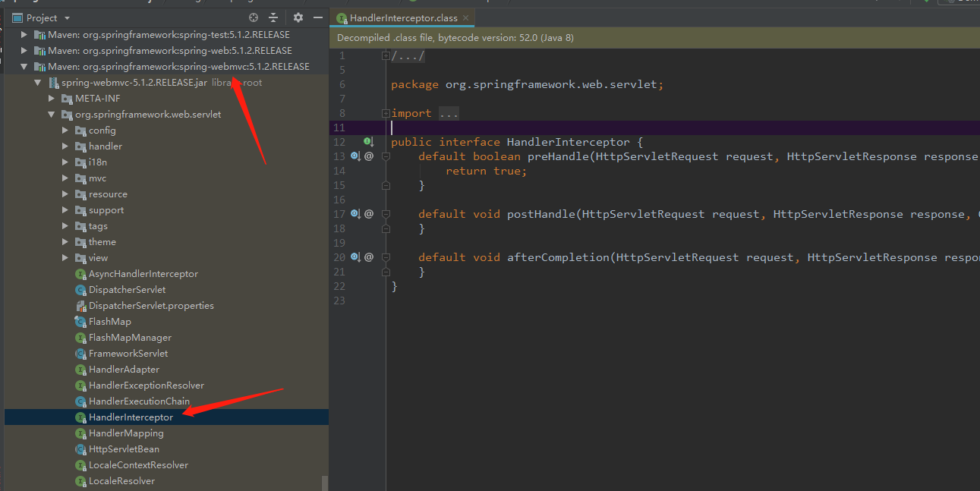
Task: Open the Project panel settings gear
Action: click(x=298, y=17)
